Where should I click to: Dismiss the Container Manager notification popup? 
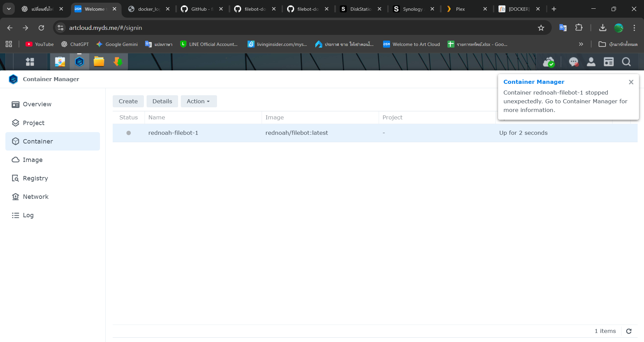coord(631,82)
